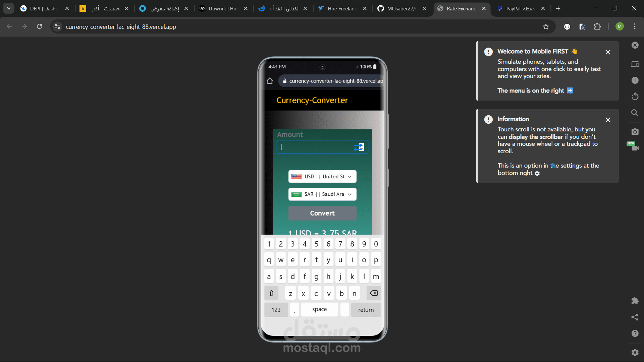Open settings gear at bottom right
This screenshot has height=362, width=644.
[x=635, y=352]
